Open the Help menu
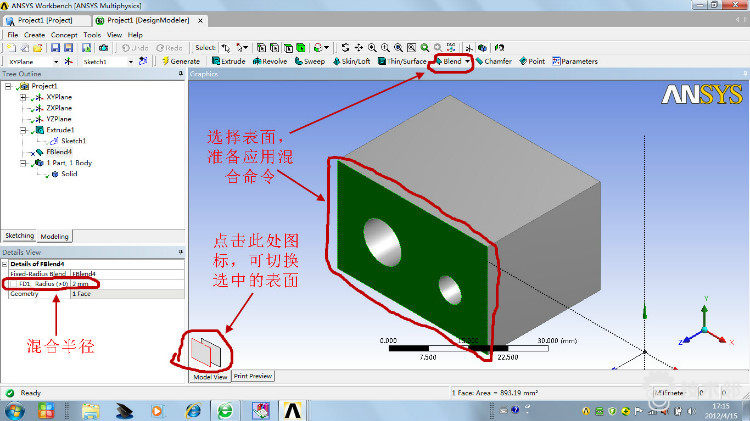Screen dimensions: 750x421 tap(135, 35)
